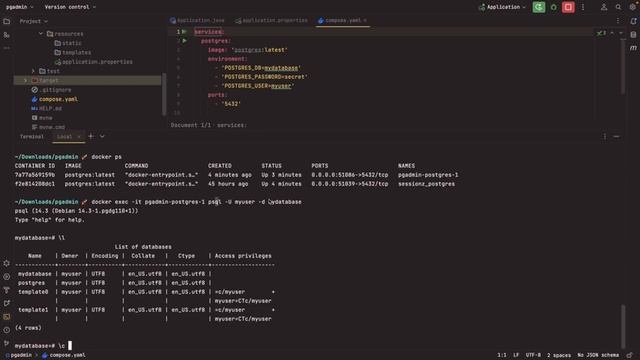The width and height of the screenshot is (640, 360).
Task: Open Notifications tool window icon
Action: (x=633, y=21)
